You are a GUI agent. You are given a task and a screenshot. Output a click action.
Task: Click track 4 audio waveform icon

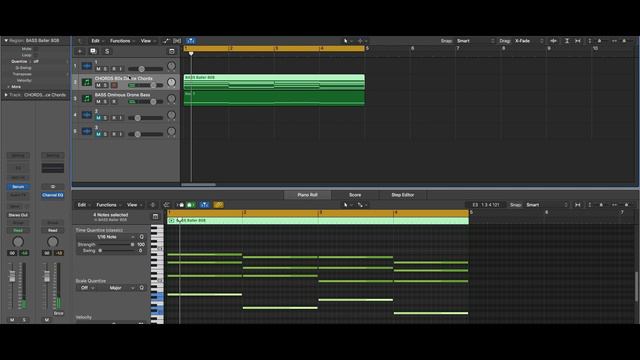87,115
